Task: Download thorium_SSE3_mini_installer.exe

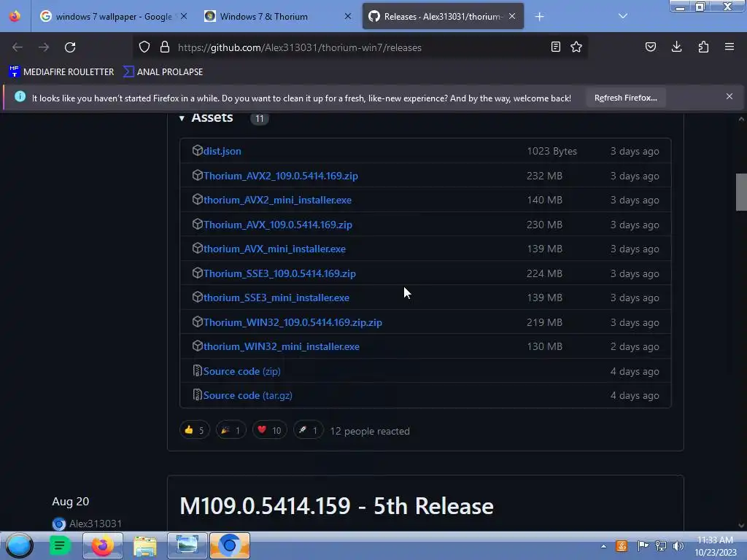Action: pos(276,297)
